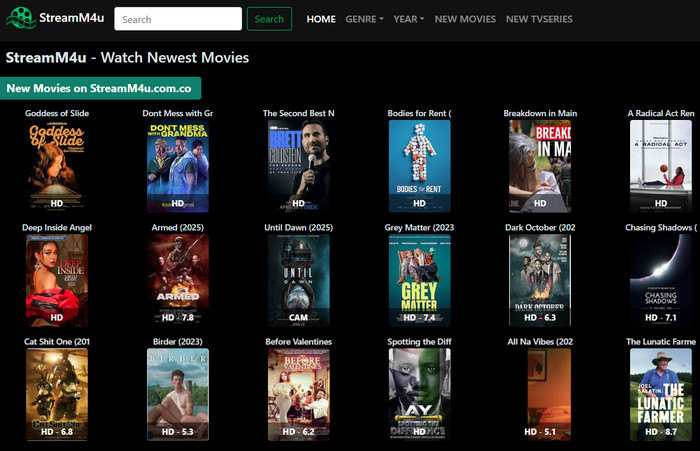Expand the GENRE dropdown menu
This screenshot has width=700, height=451.
(x=364, y=19)
